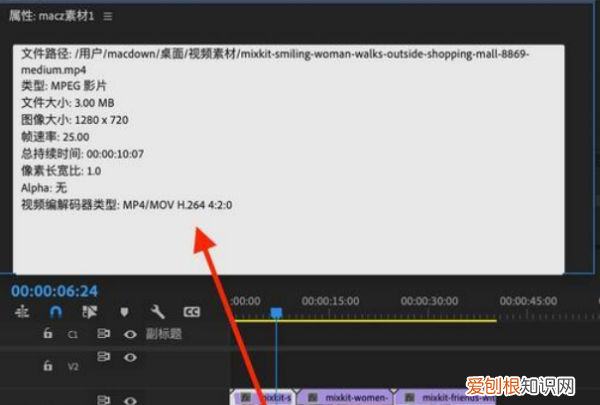Select the mixkit-s clip in the timeline
Screen dimensions: 600x405
click(x=262, y=397)
